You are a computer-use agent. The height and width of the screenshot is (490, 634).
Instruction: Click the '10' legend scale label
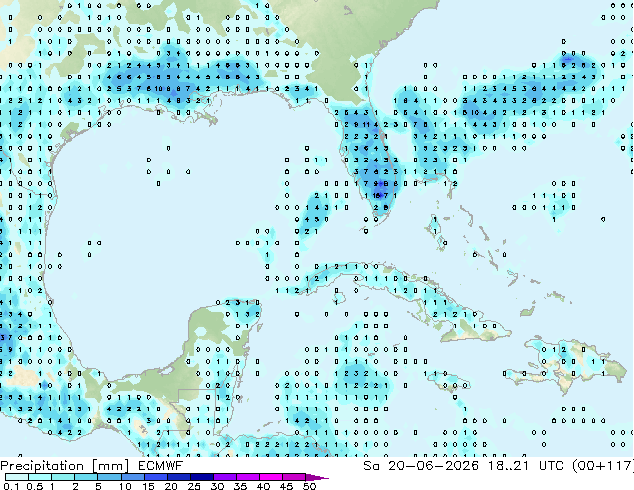pyautogui.click(x=125, y=486)
